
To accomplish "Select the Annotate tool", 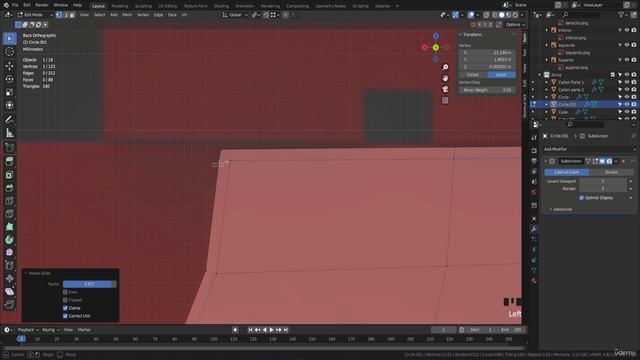I will 9,120.
